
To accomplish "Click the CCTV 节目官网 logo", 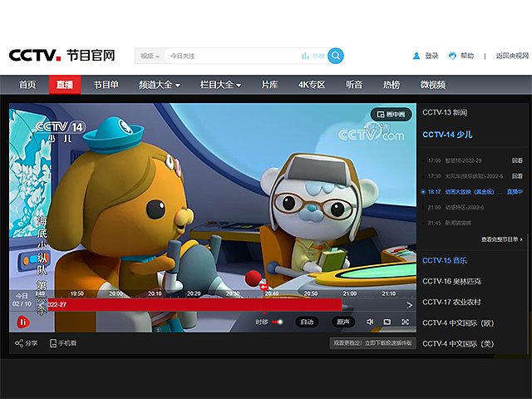I will pos(62,55).
